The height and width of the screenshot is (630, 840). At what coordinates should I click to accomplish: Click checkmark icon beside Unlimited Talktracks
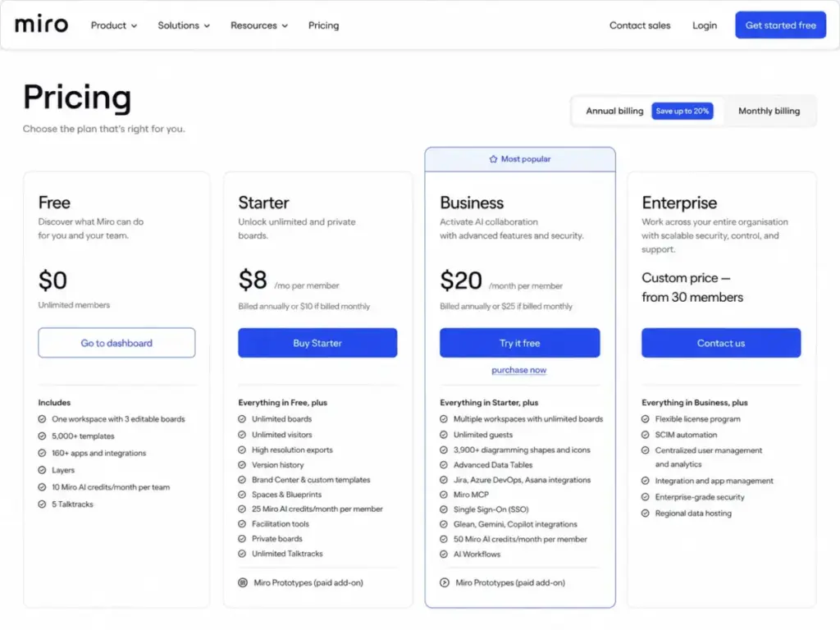click(x=242, y=554)
